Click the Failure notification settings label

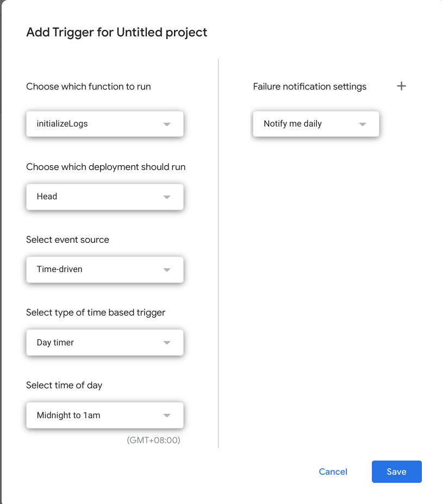(309, 86)
